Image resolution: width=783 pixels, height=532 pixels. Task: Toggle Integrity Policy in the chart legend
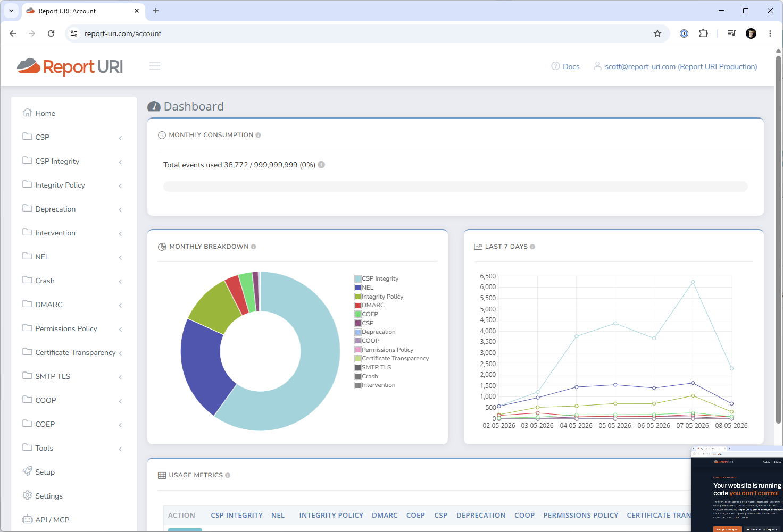[x=379, y=297]
